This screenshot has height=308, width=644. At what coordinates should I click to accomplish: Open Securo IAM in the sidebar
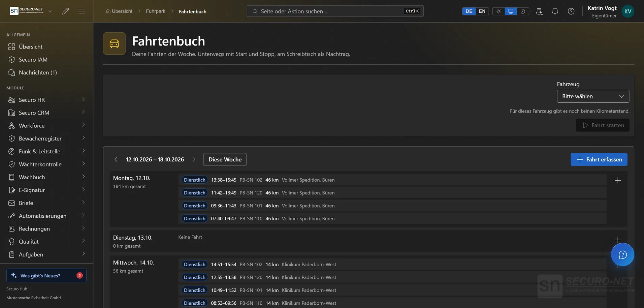click(x=46, y=59)
